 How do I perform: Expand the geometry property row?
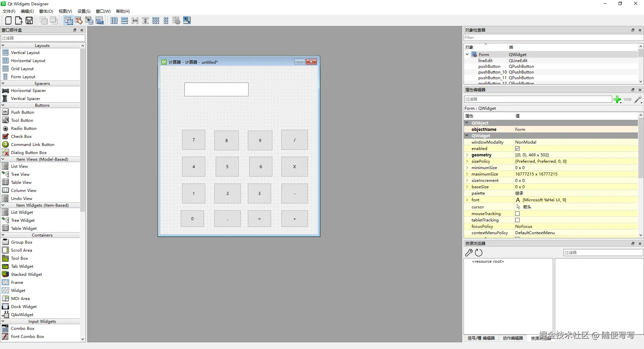467,155
